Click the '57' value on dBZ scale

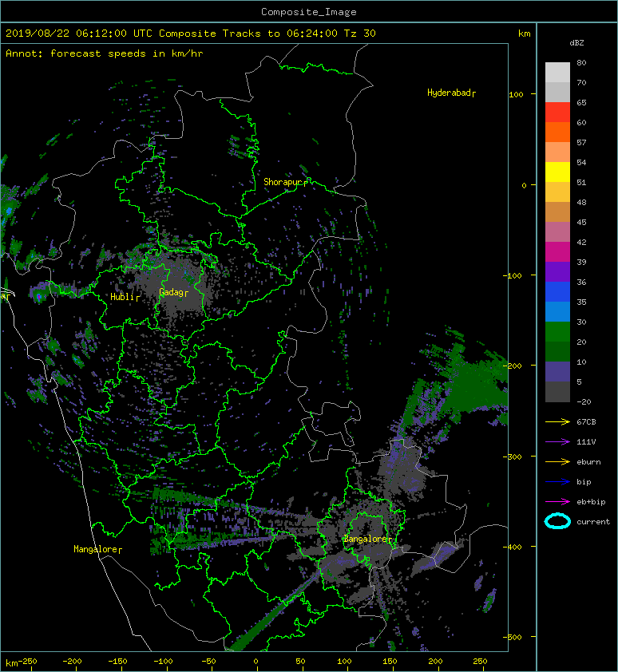(581, 142)
